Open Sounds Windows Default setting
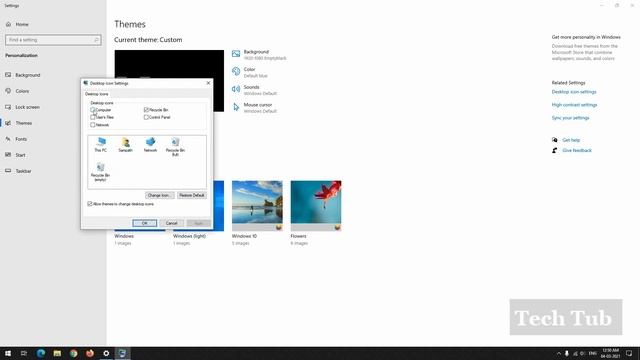Image resolution: width=640 pixels, height=360 pixels. pyautogui.click(x=260, y=90)
